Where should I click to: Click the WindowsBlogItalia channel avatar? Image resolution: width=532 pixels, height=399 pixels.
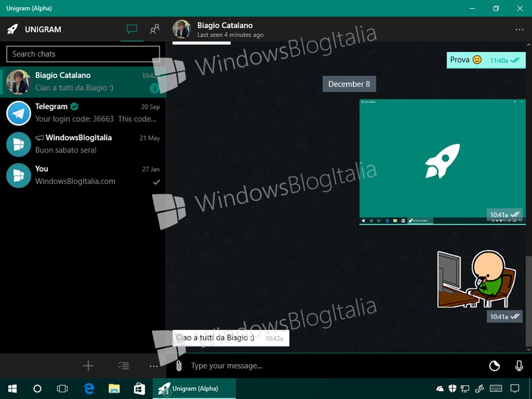19,144
